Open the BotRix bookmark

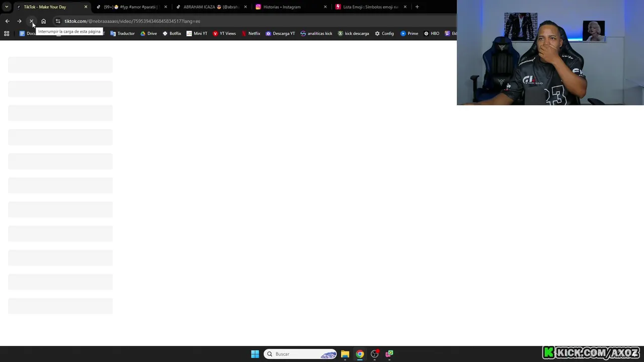pyautogui.click(x=172, y=34)
